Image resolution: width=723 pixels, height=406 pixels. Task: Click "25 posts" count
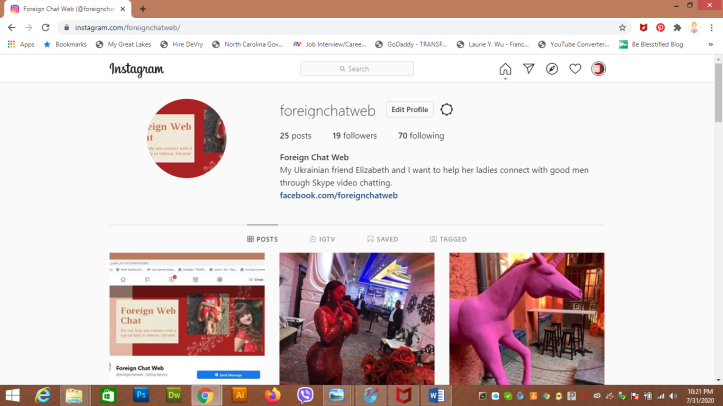[296, 136]
